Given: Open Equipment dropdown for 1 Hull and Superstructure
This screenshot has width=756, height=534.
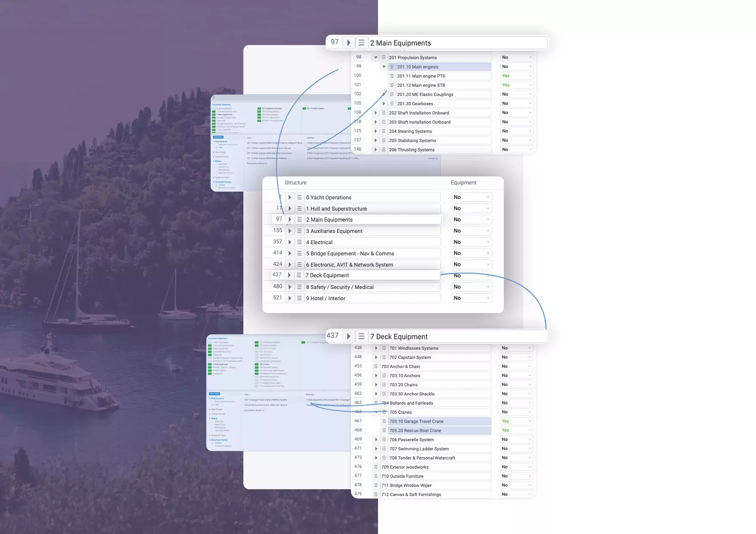Looking at the screenshot, I should coord(472,208).
